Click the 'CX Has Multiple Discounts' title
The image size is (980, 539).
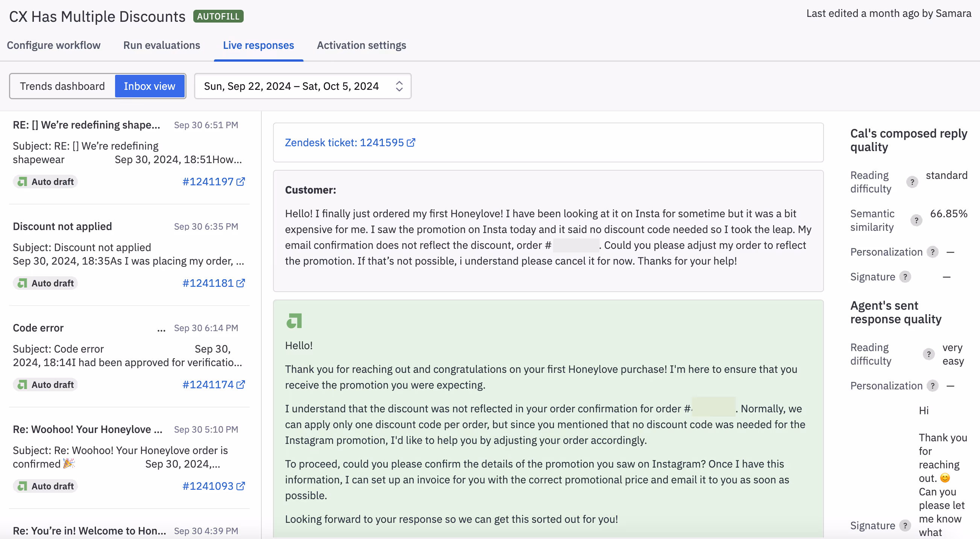pyautogui.click(x=97, y=17)
